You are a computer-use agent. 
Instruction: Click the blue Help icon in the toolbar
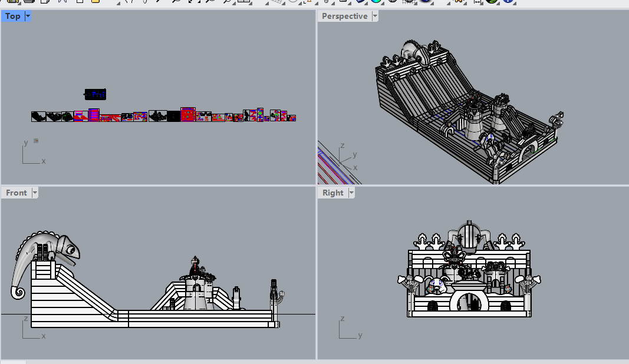click(508, 1)
